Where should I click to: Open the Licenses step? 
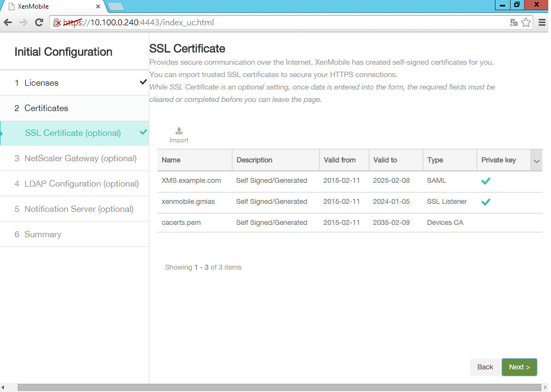point(74,82)
